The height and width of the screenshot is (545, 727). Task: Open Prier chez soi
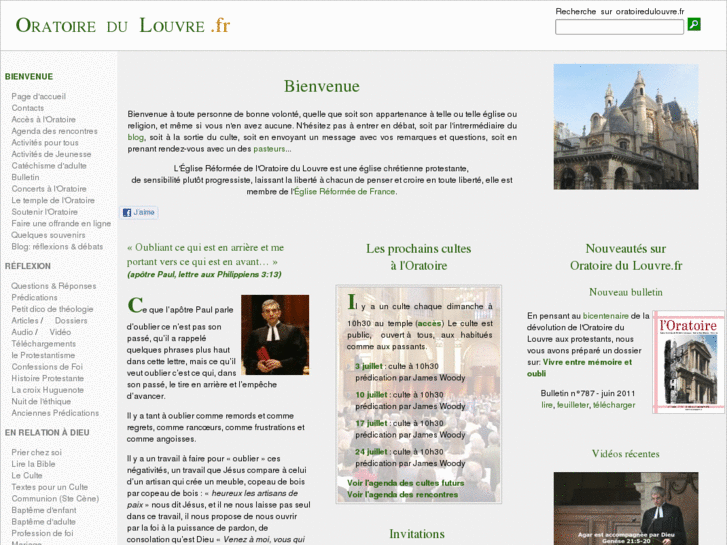tap(37, 453)
